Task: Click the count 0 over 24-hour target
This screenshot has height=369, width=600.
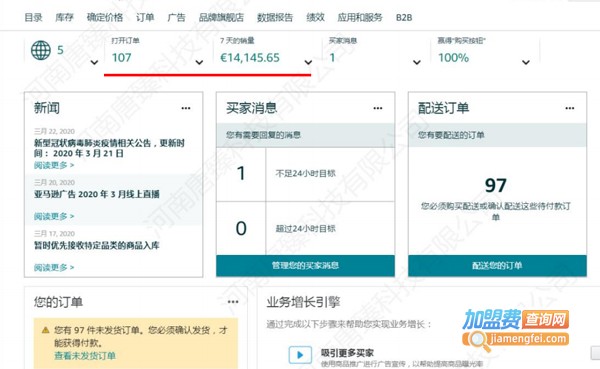Action: click(x=241, y=229)
